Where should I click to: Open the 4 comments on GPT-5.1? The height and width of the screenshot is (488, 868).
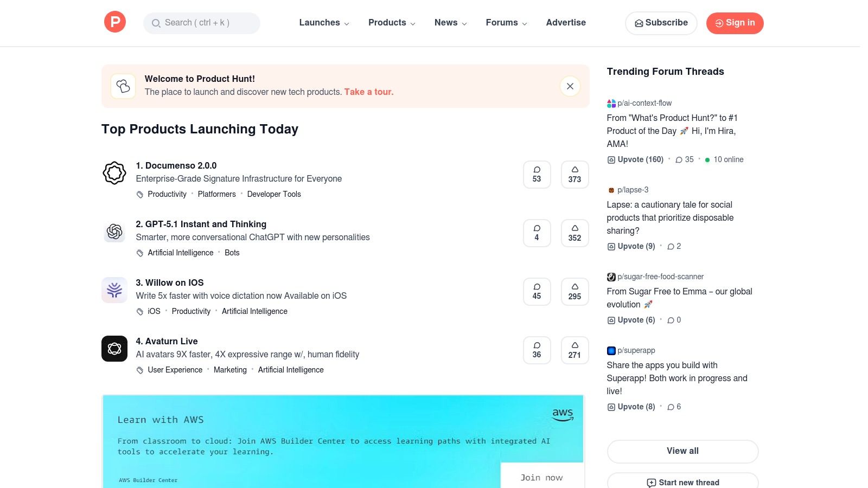click(x=537, y=233)
